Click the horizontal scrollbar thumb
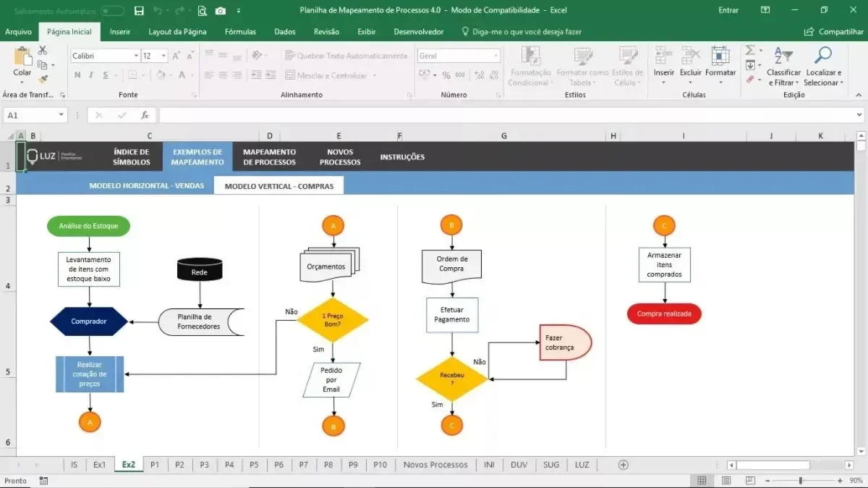 click(773, 465)
